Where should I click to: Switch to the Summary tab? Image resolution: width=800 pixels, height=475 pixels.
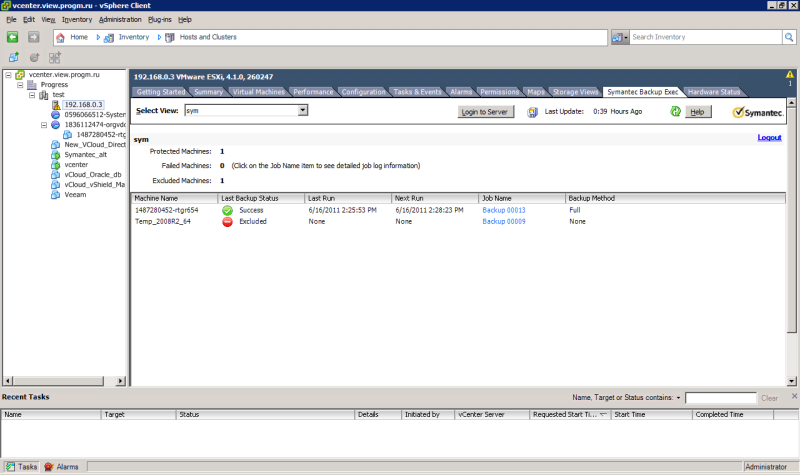coord(208,92)
